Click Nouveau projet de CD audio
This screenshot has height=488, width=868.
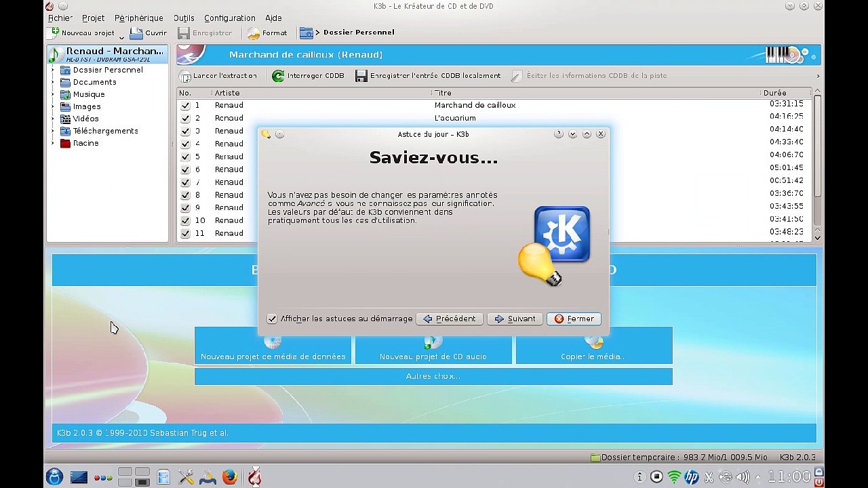click(433, 346)
